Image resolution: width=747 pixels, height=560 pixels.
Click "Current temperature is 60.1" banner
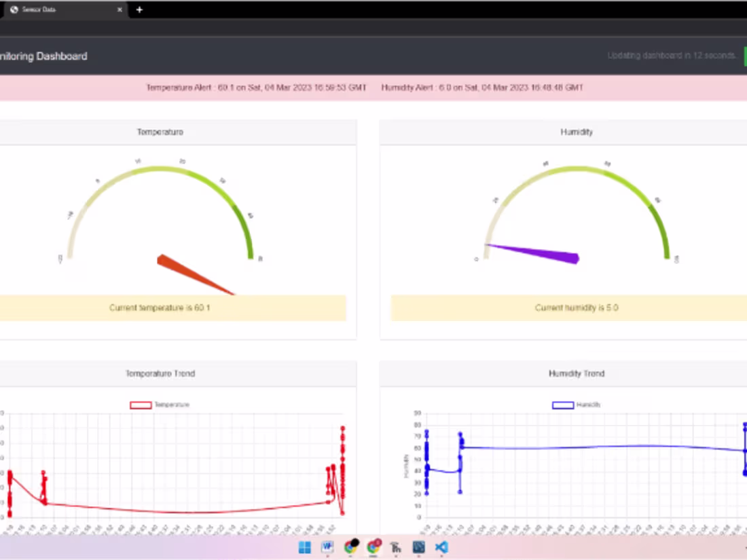(172, 307)
